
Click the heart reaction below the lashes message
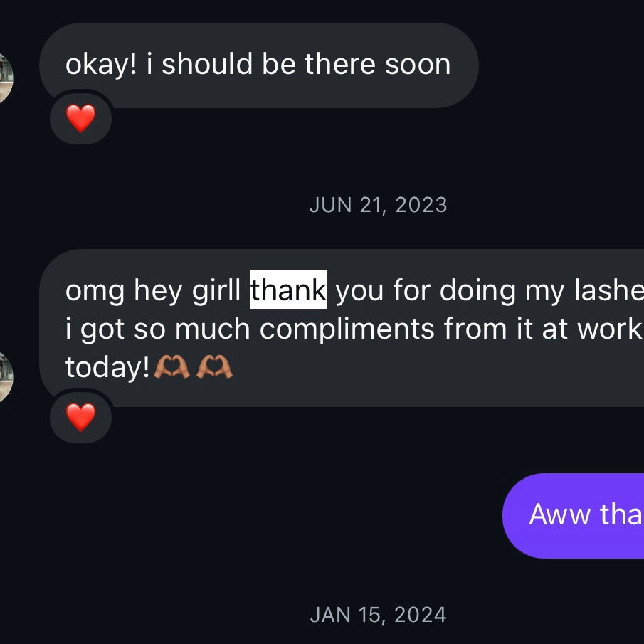(80, 418)
